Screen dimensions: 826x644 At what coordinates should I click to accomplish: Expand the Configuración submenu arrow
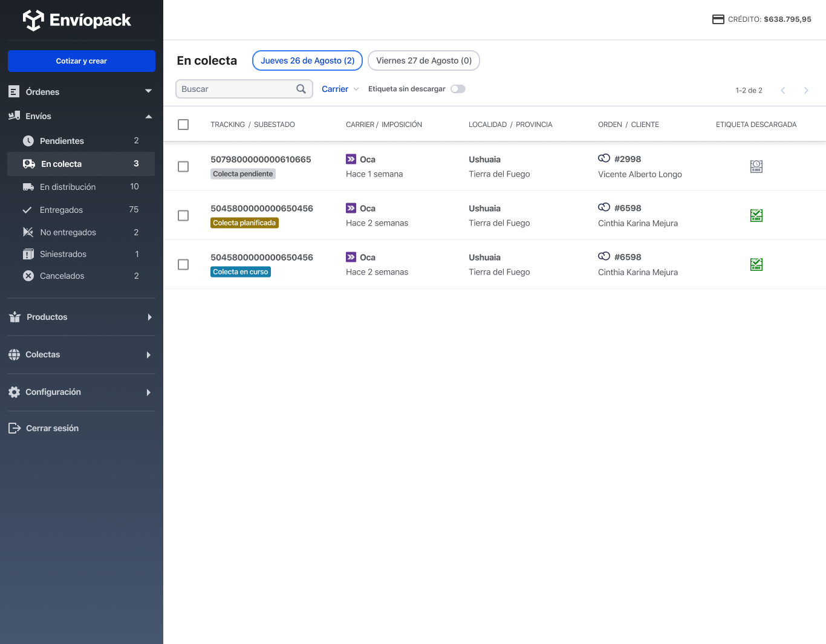149,392
